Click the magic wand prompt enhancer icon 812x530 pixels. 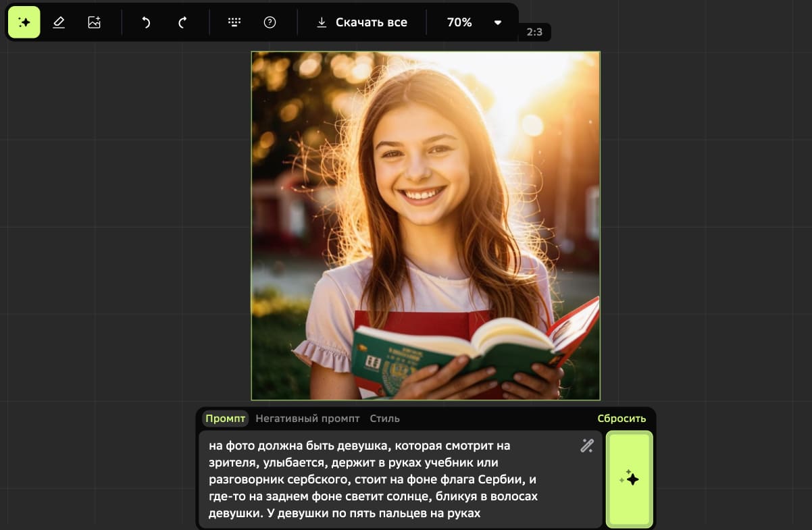(x=586, y=446)
